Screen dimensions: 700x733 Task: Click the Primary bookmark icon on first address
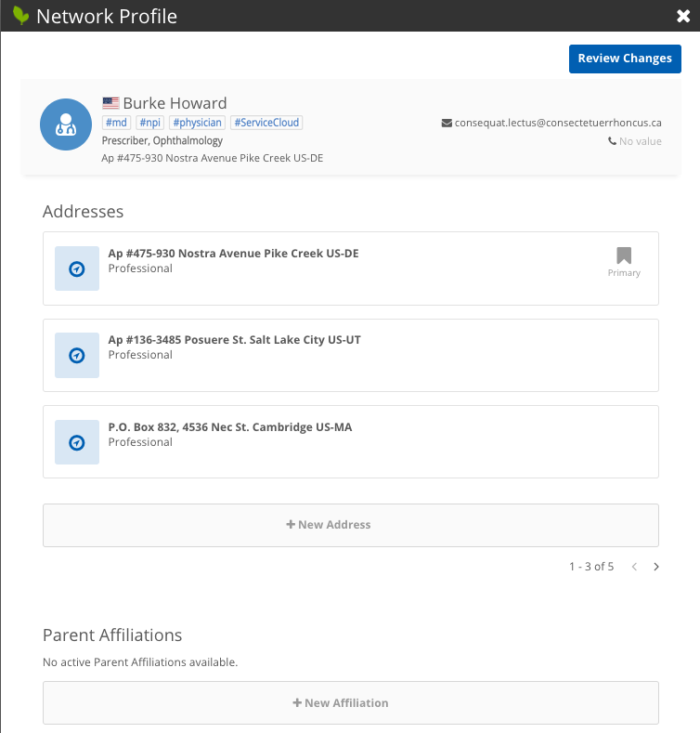(x=624, y=255)
